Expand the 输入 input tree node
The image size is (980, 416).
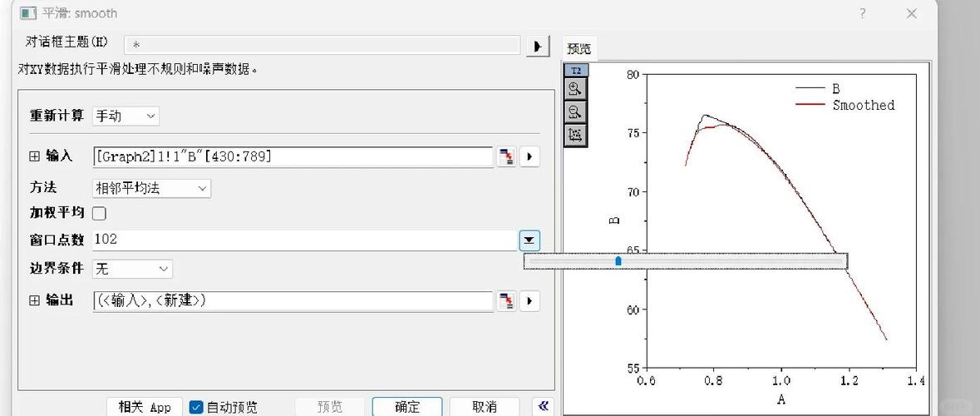[34, 156]
